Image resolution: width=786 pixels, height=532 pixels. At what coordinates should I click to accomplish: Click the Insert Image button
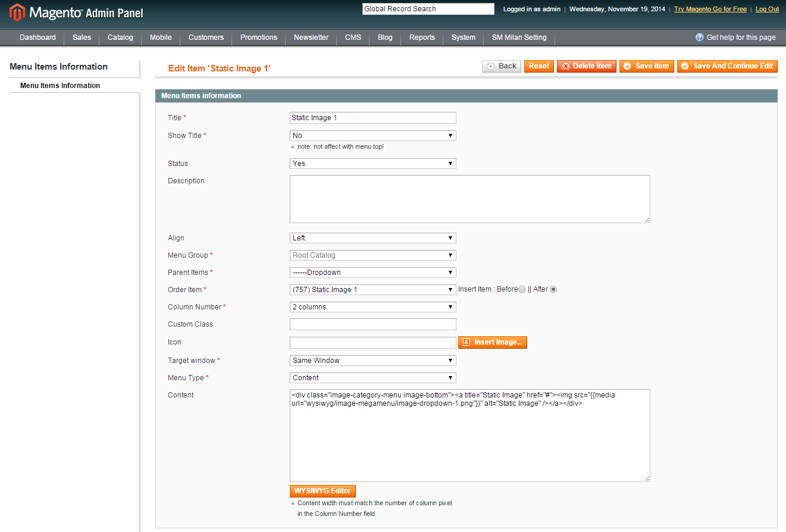493,343
